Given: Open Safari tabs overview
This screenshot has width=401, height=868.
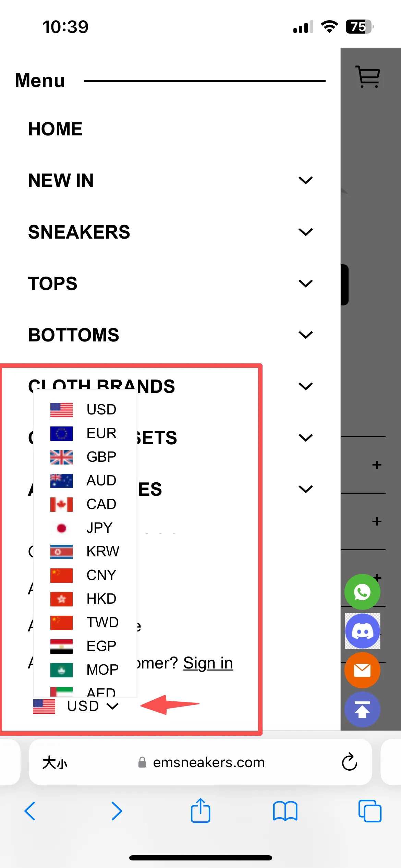Looking at the screenshot, I should (x=369, y=811).
